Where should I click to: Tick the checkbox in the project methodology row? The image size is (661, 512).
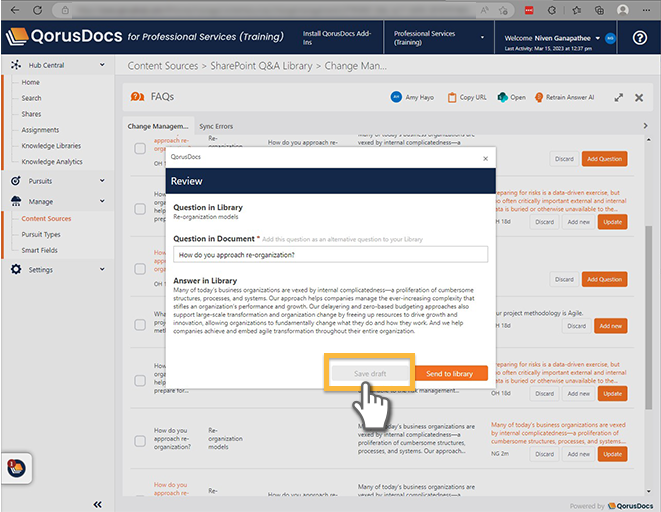tap(140, 324)
